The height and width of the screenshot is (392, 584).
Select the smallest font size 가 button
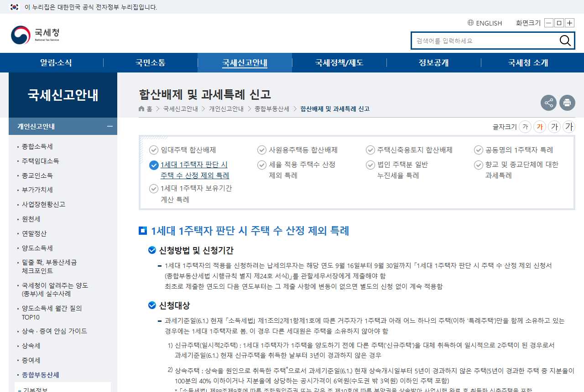[525, 127]
